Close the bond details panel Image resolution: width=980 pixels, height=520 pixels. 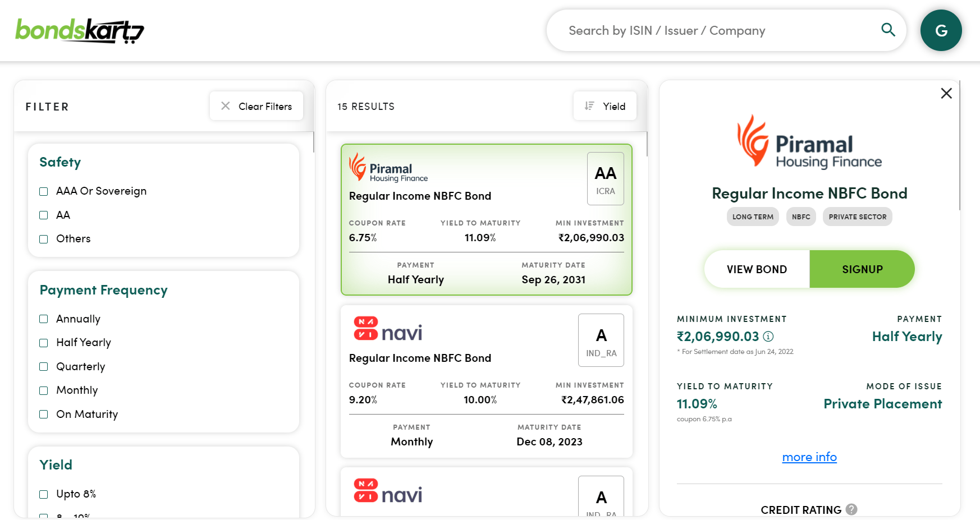[x=946, y=94]
